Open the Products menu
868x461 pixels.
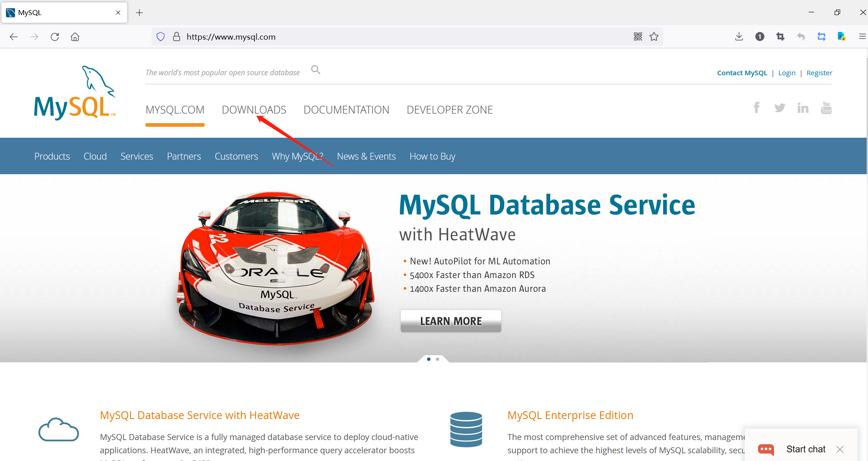52,156
